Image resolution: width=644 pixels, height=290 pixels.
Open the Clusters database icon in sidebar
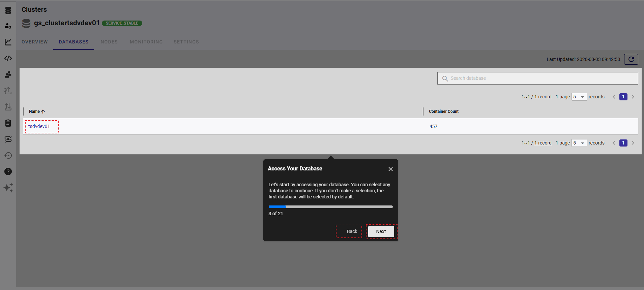click(8, 10)
